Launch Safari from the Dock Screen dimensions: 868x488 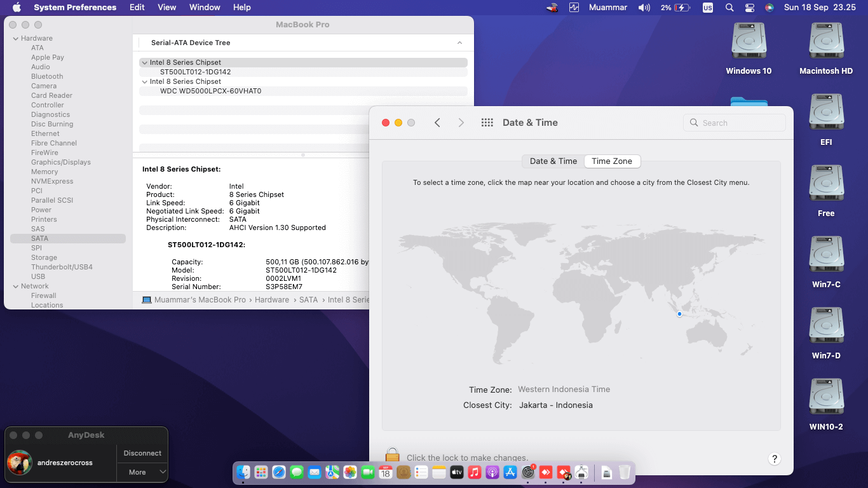(279, 472)
